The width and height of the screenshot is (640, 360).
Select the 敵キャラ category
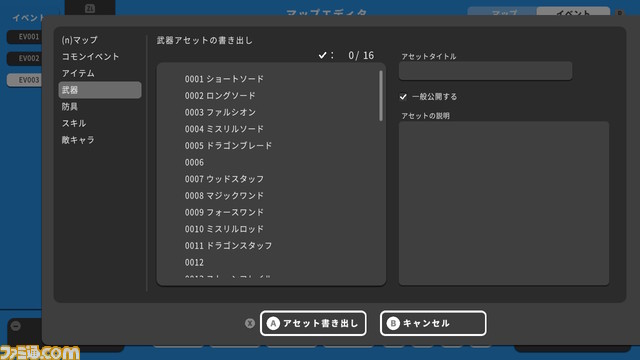tap(78, 140)
